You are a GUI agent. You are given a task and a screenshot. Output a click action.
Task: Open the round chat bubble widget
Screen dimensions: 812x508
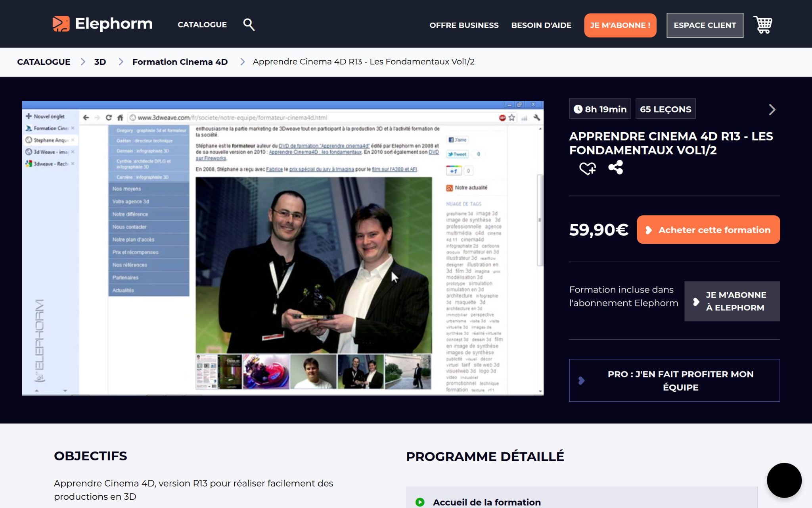(x=784, y=480)
